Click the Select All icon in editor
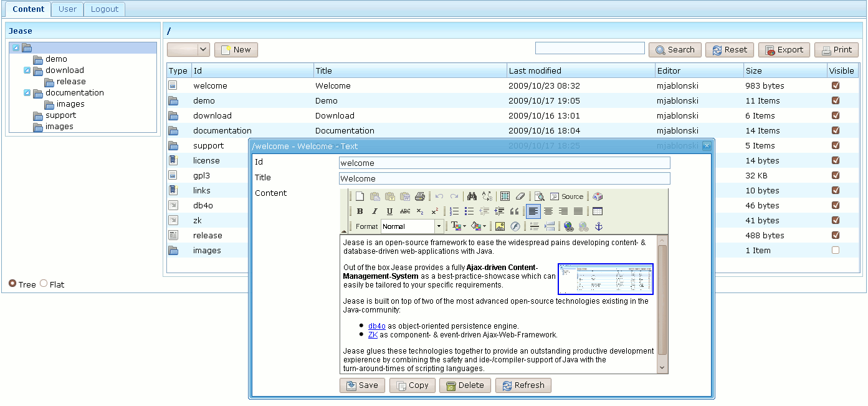Viewport: 868px width, 406px height. [505, 196]
